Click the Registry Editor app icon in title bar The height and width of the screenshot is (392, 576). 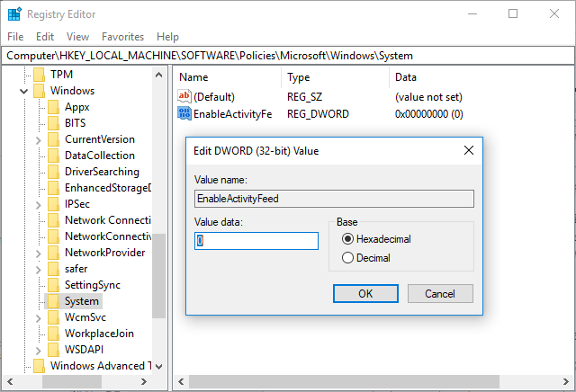(x=14, y=14)
